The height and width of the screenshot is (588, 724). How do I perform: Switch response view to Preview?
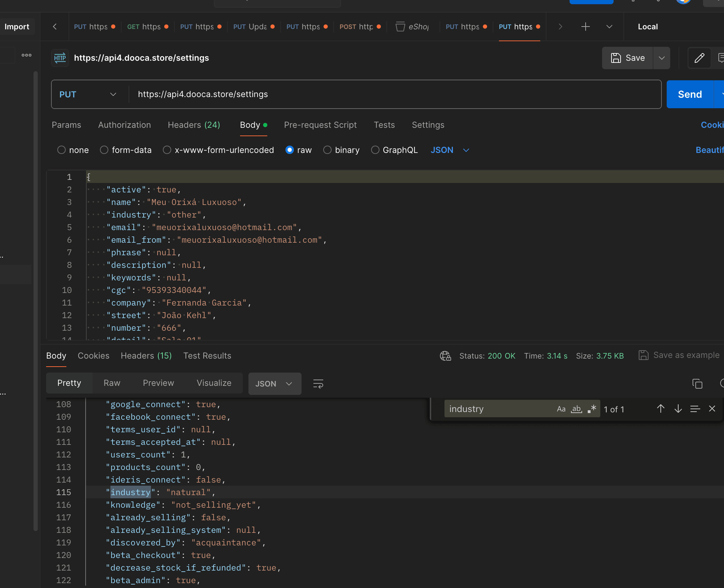click(158, 383)
